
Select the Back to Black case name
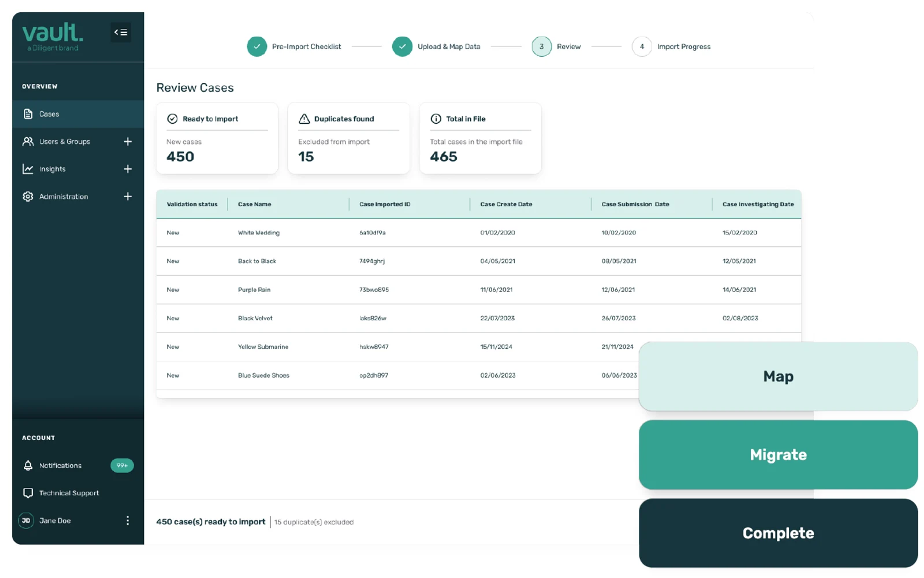[x=257, y=261]
